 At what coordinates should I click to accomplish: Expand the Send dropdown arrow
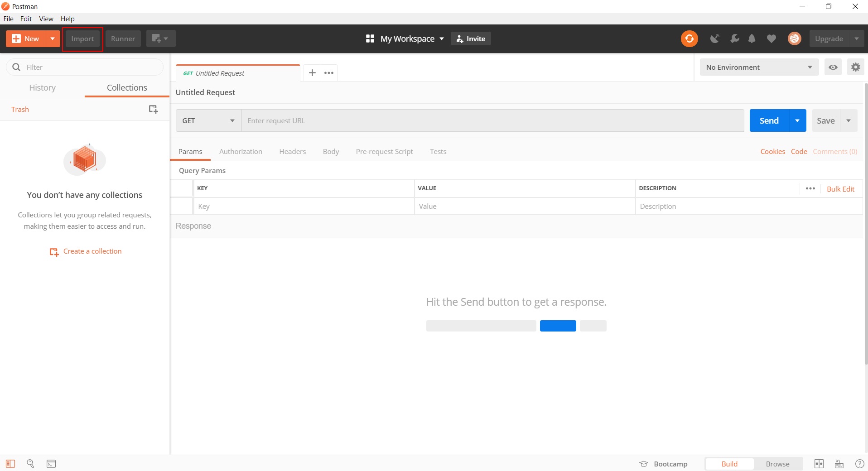[x=797, y=120]
